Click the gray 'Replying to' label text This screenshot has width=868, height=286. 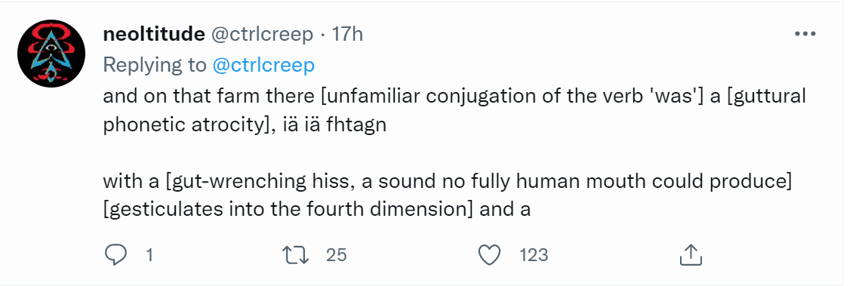pyautogui.click(x=155, y=66)
